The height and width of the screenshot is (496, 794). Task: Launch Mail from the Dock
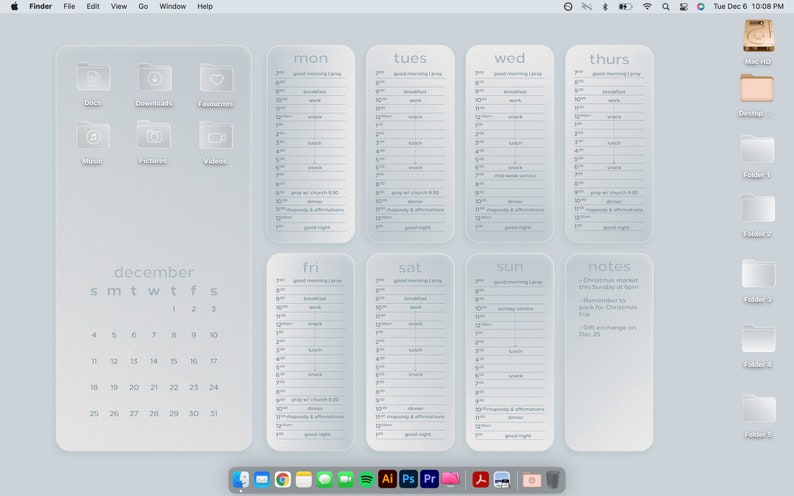(262, 479)
